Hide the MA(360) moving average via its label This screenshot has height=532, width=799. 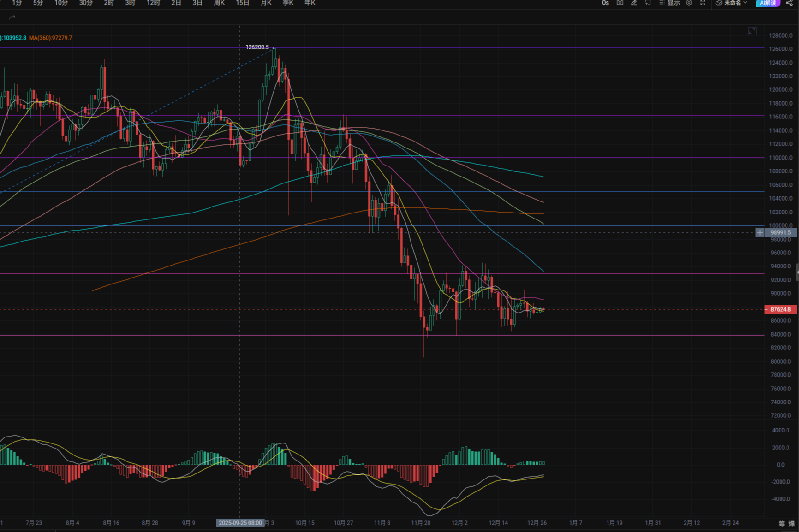click(51, 38)
